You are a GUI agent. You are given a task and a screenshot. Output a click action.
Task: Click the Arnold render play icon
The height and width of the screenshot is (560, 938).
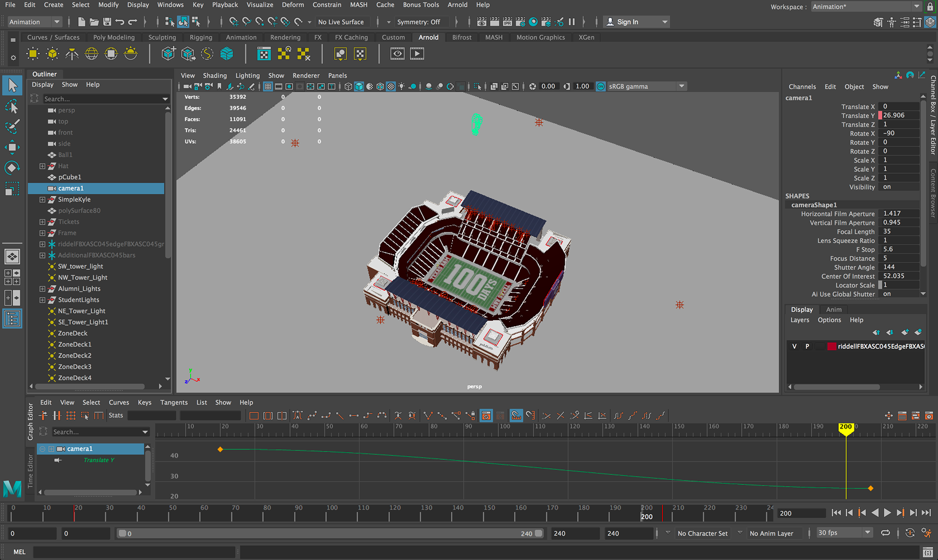[x=417, y=54]
